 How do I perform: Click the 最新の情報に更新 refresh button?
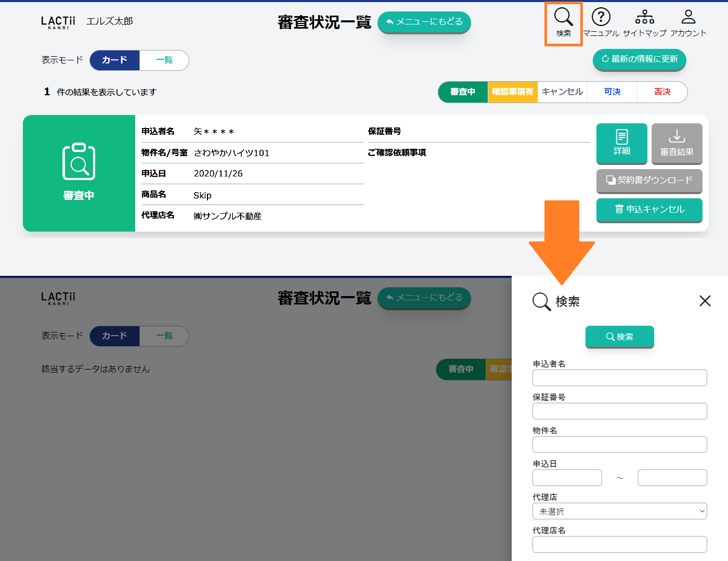pyautogui.click(x=639, y=59)
